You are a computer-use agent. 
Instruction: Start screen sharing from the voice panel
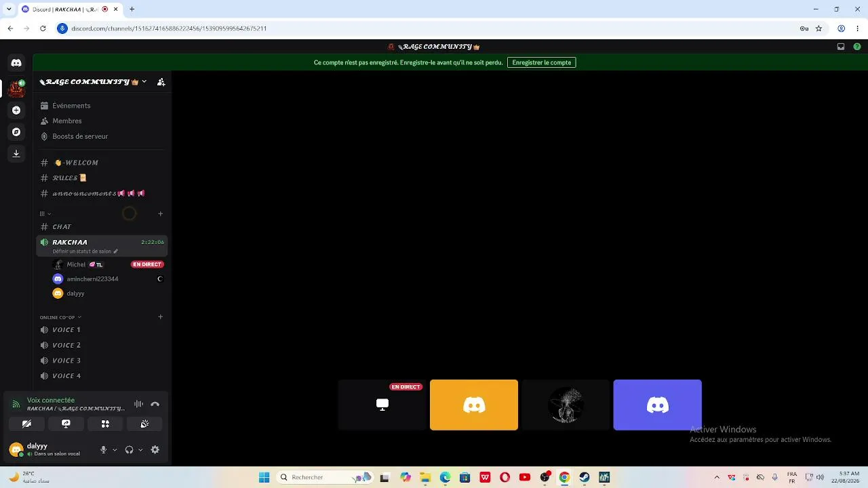click(x=66, y=424)
